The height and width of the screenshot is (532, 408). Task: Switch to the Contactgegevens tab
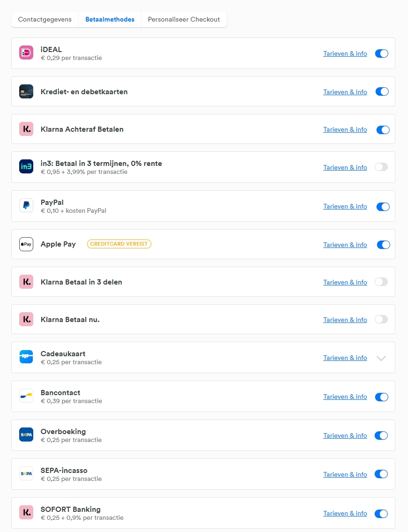45,20
